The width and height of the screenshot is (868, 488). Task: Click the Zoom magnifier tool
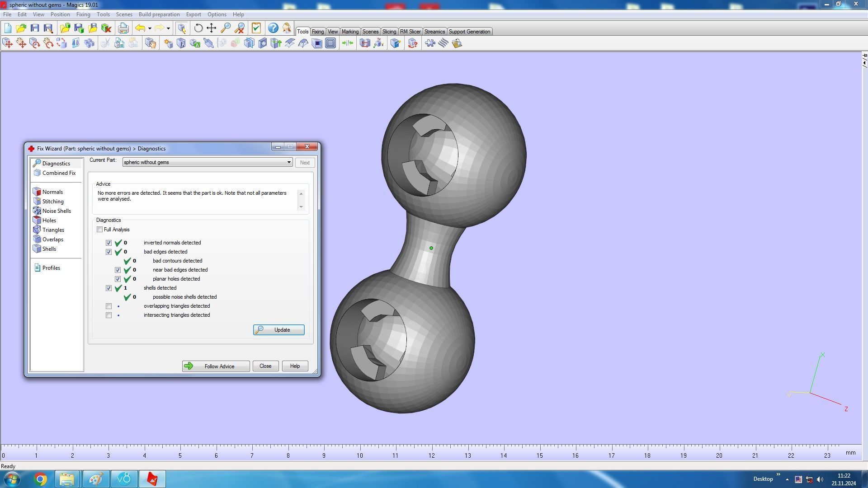pyautogui.click(x=225, y=28)
